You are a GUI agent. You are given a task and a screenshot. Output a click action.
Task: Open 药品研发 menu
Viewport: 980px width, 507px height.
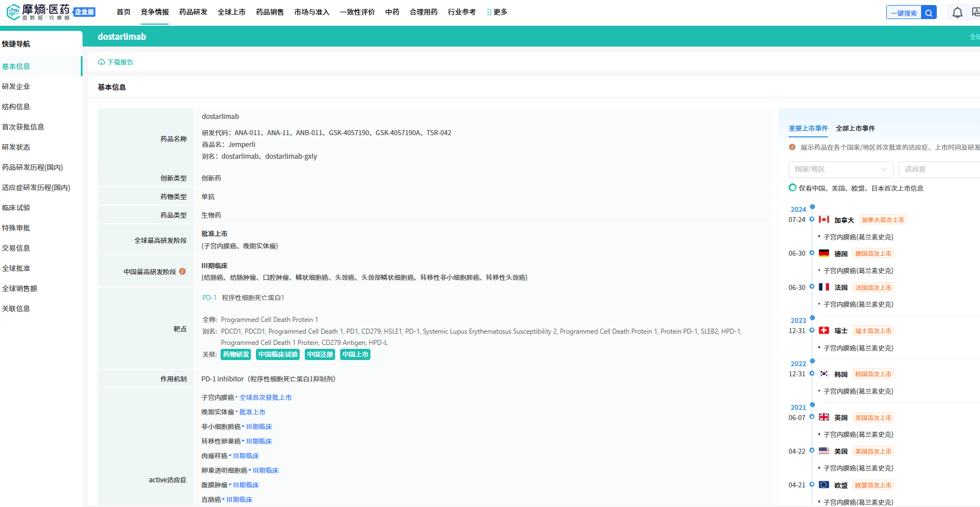[x=193, y=12]
